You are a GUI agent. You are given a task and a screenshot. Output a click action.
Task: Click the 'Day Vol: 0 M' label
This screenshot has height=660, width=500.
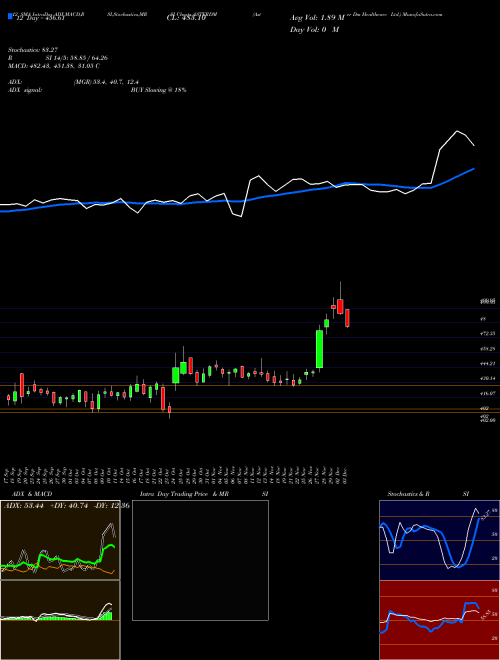[x=314, y=29]
